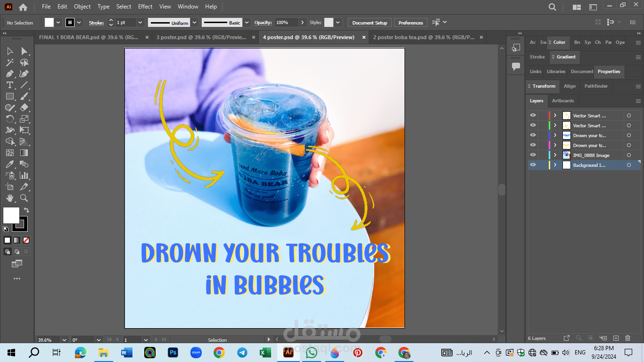
Task: Select the Blend tool
Action: tap(25, 164)
